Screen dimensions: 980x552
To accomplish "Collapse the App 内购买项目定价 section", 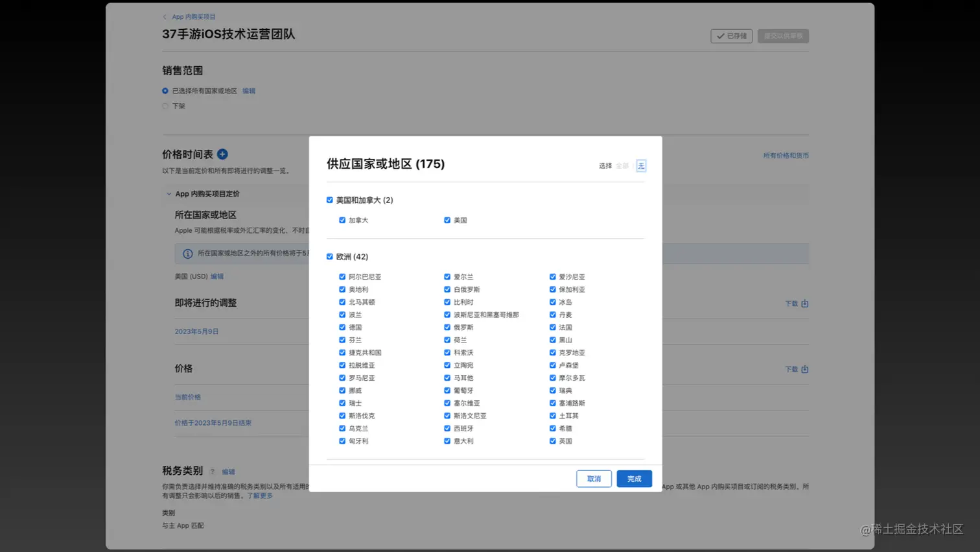I will 169,194.
